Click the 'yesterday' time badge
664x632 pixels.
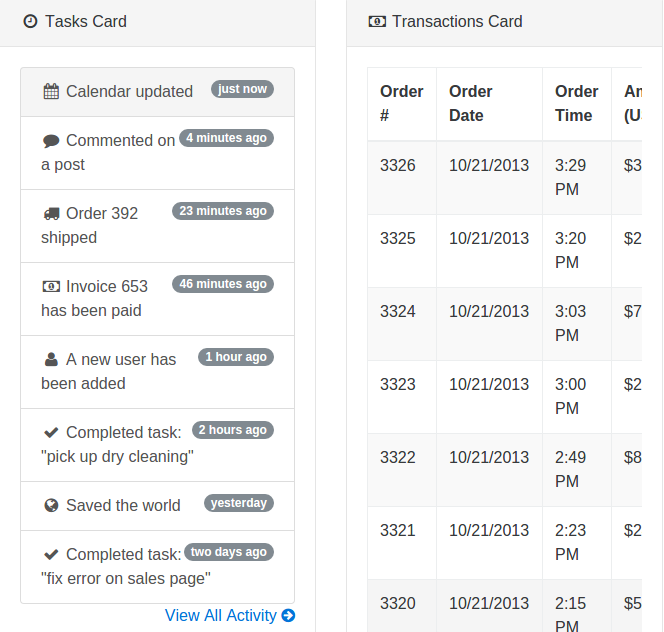pos(239,503)
